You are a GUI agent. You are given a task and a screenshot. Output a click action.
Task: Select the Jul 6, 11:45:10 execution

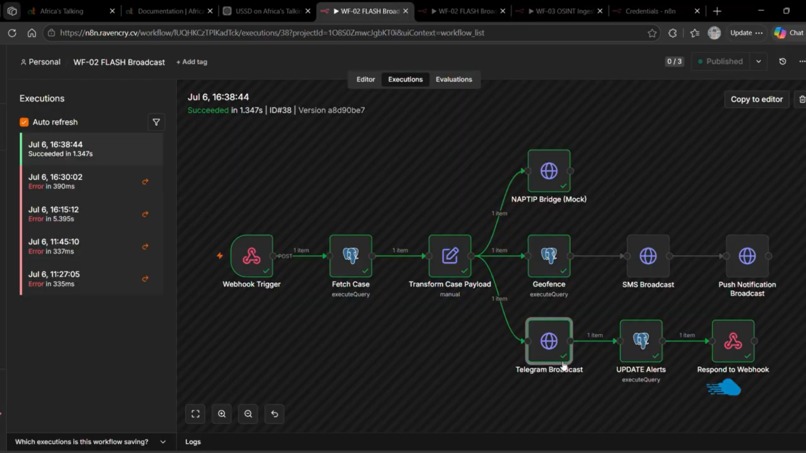[x=91, y=246]
